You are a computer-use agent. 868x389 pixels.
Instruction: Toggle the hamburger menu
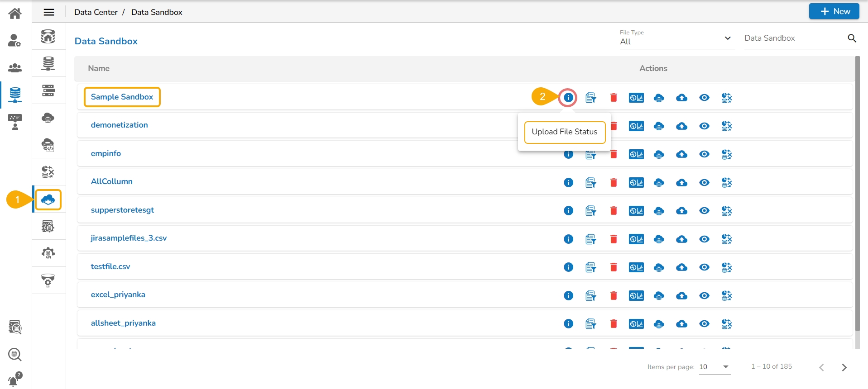49,12
